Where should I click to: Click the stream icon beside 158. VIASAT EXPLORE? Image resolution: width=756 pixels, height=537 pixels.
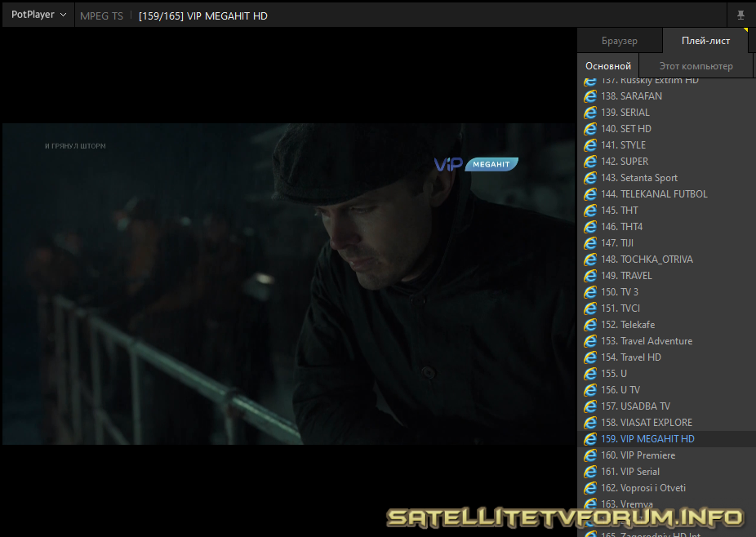click(590, 422)
